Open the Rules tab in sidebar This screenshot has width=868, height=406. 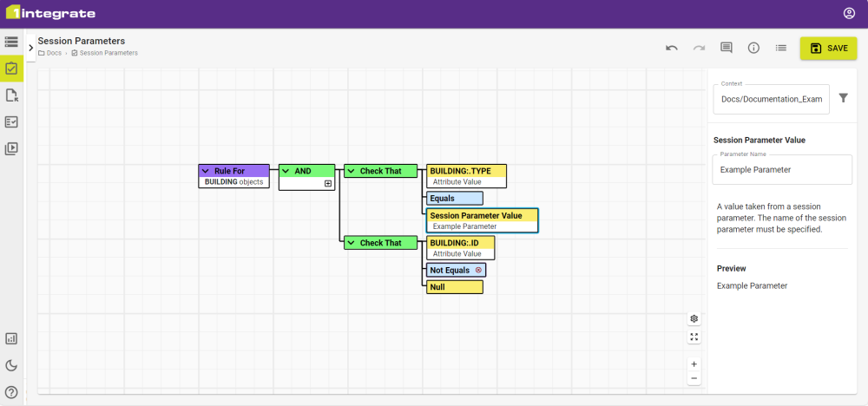[x=11, y=68]
